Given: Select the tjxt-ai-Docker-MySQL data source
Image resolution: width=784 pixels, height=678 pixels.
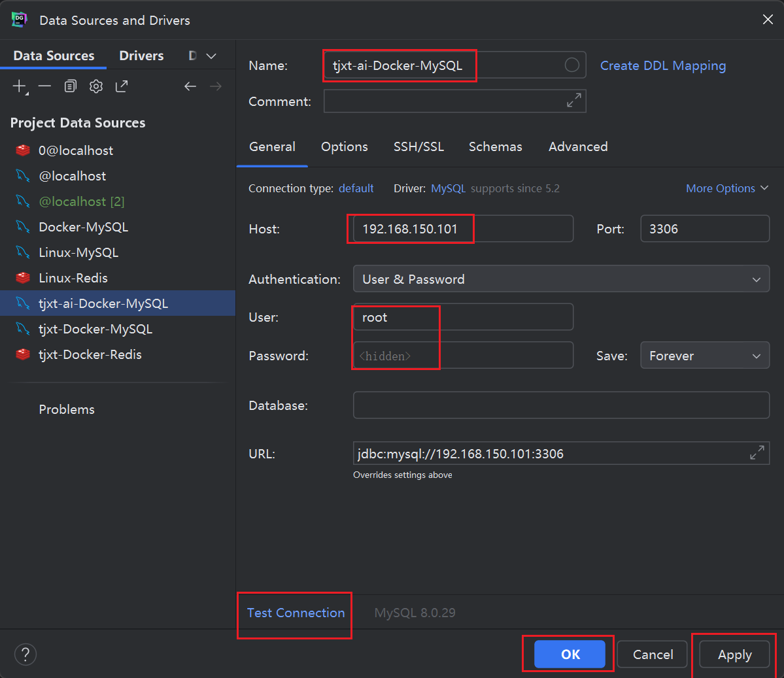Looking at the screenshot, I should tap(118, 303).
